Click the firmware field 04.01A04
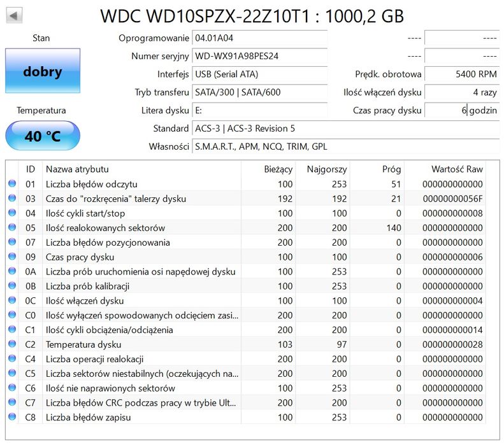 point(260,38)
